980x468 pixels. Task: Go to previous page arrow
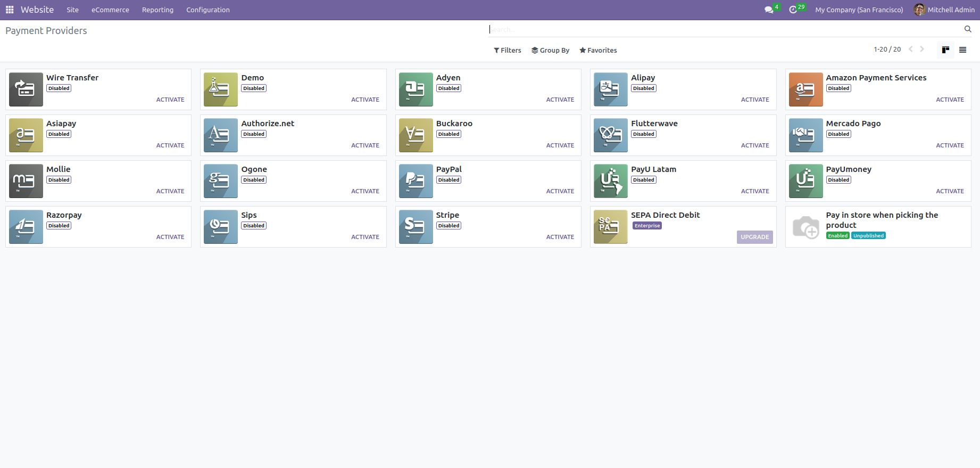(911, 49)
